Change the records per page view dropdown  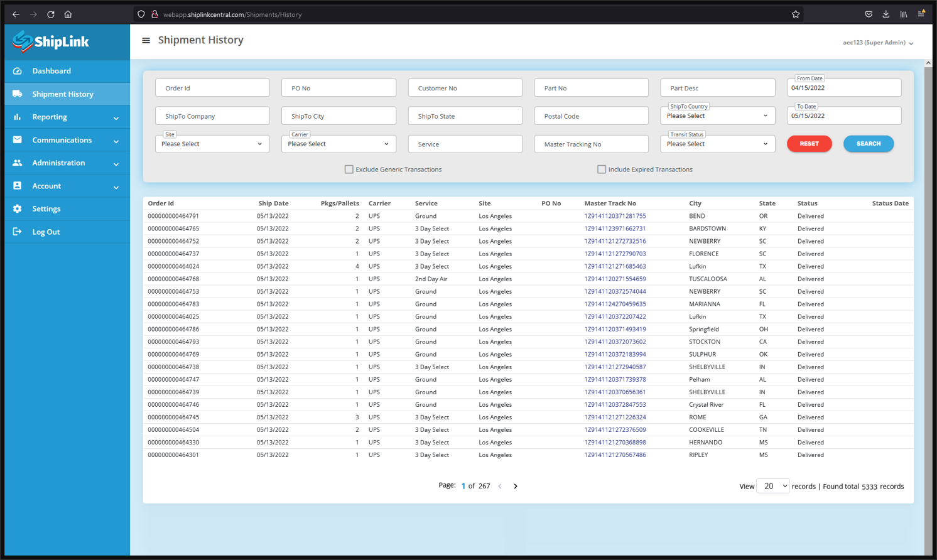(772, 486)
